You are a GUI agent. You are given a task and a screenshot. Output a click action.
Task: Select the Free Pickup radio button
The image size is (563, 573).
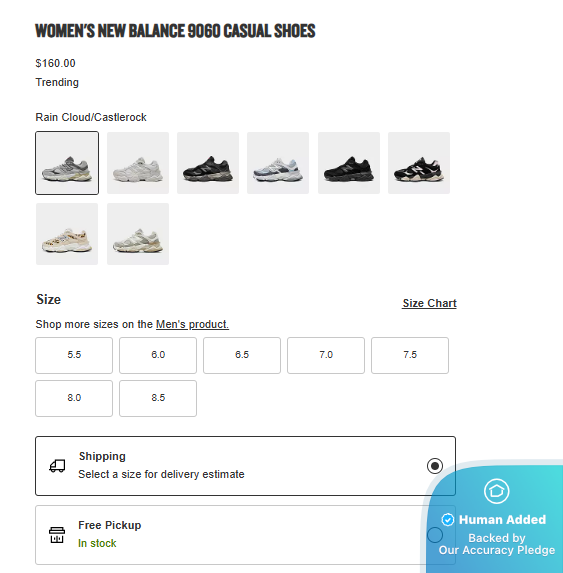pyautogui.click(x=435, y=535)
